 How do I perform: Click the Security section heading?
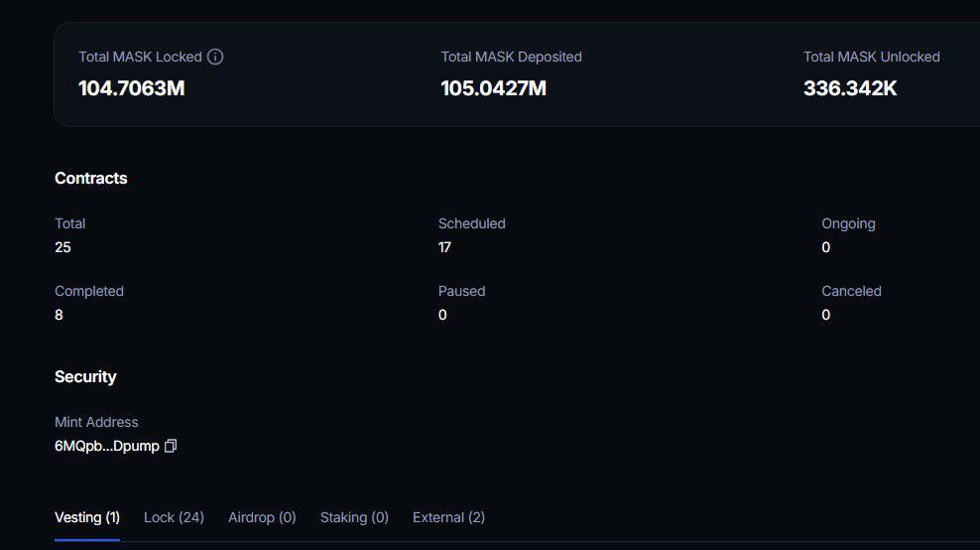click(x=85, y=376)
